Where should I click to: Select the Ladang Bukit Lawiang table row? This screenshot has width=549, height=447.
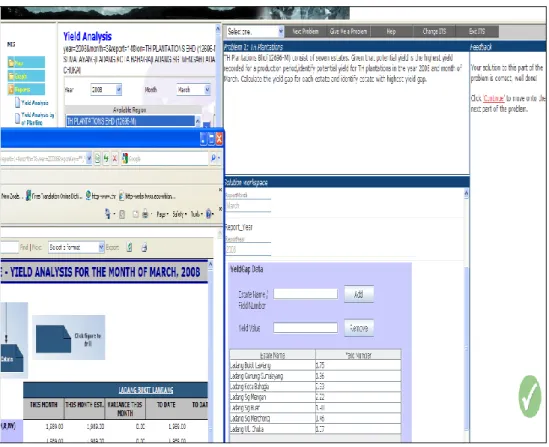pos(315,365)
